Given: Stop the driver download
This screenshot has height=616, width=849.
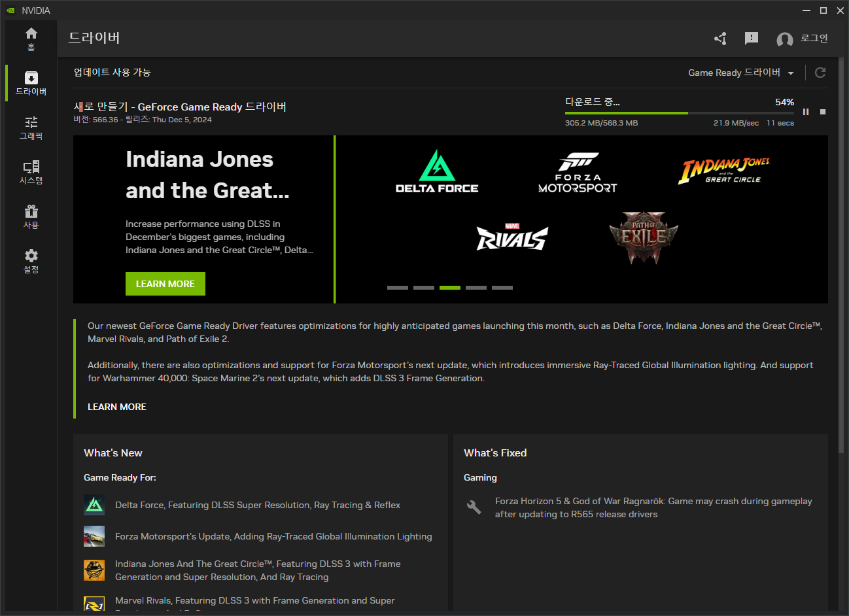Looking at the screenshot, I should (x=823, y=112).
